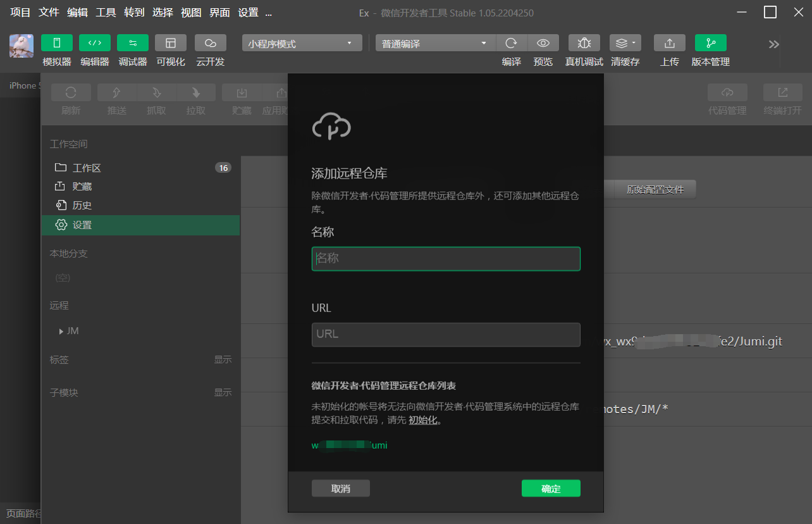812x524 pixels.
Task: Start 真机调试 real device debugging
Action: (x=584, y=43)
